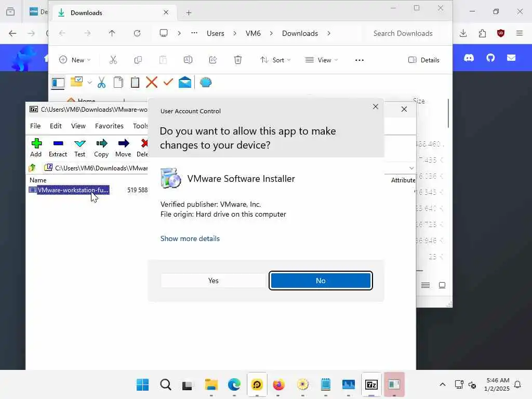This screenshot has height=399, width=532.
Task: Click the GitHub icon on webpage
Action: [x=490, y=58]
